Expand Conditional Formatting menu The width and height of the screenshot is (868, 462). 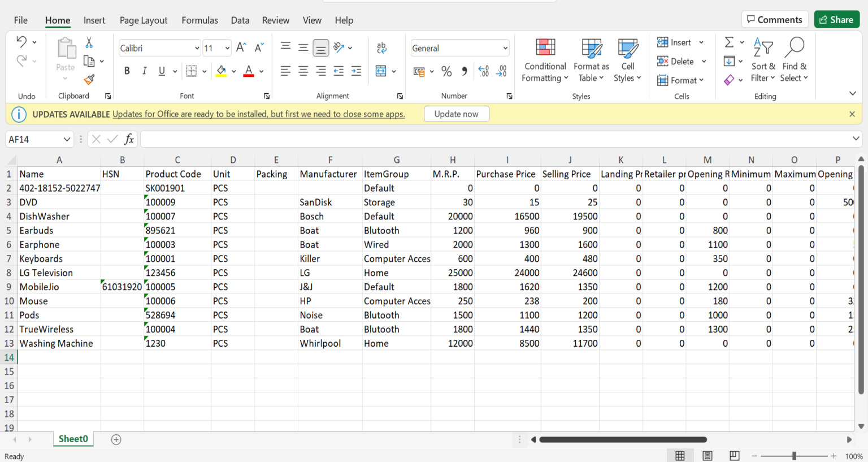(545, 61)
